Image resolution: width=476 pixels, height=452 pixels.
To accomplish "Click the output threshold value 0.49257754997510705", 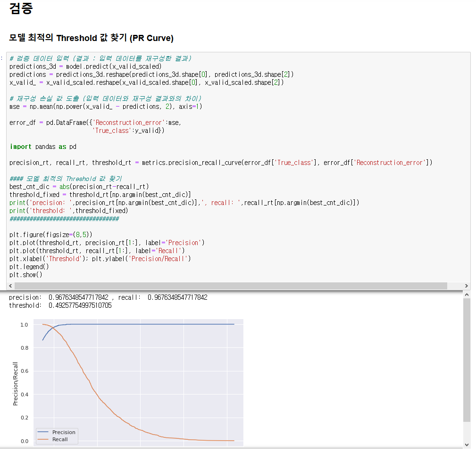I will pos(80,305).
